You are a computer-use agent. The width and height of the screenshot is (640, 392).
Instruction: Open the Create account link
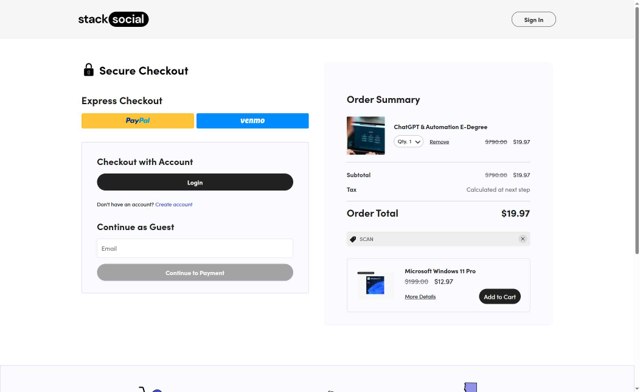(x=174, y=205)
